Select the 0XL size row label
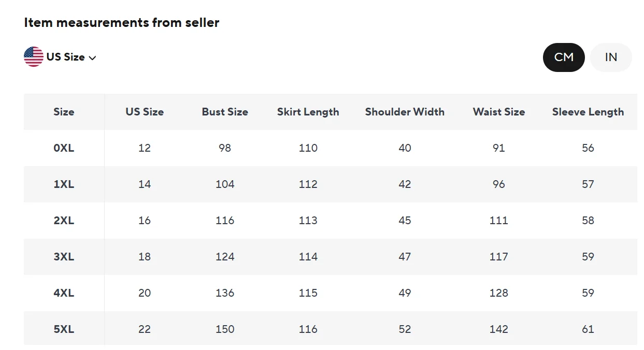 [x=64, y=148]
